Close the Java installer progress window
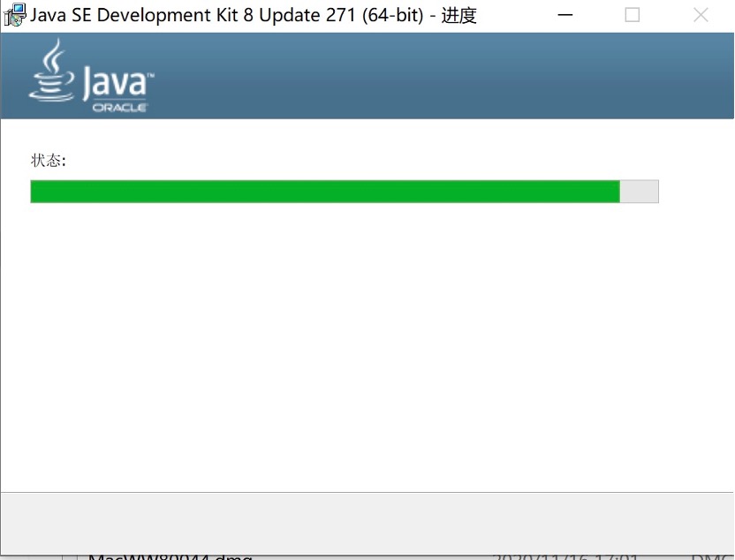The width and height of the screenshot is (735, 560). pos(701,15)
